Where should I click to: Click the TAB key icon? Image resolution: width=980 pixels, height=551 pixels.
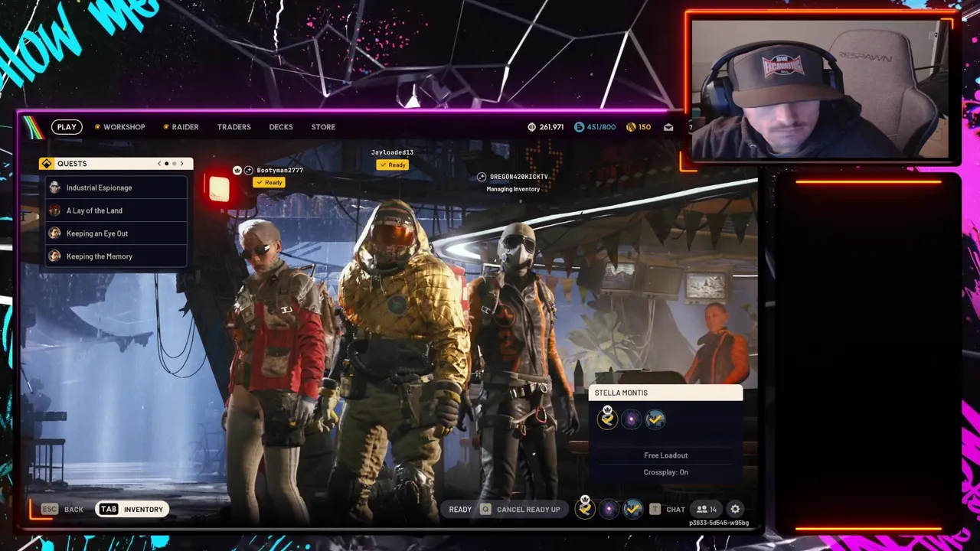109,509
